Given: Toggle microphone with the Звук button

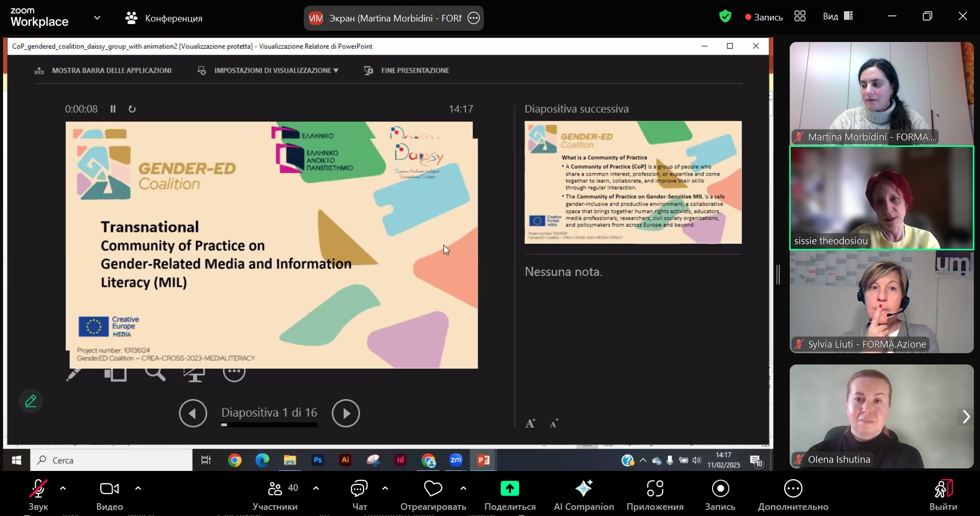Looking at the screenshot, I should pos(38,496).
